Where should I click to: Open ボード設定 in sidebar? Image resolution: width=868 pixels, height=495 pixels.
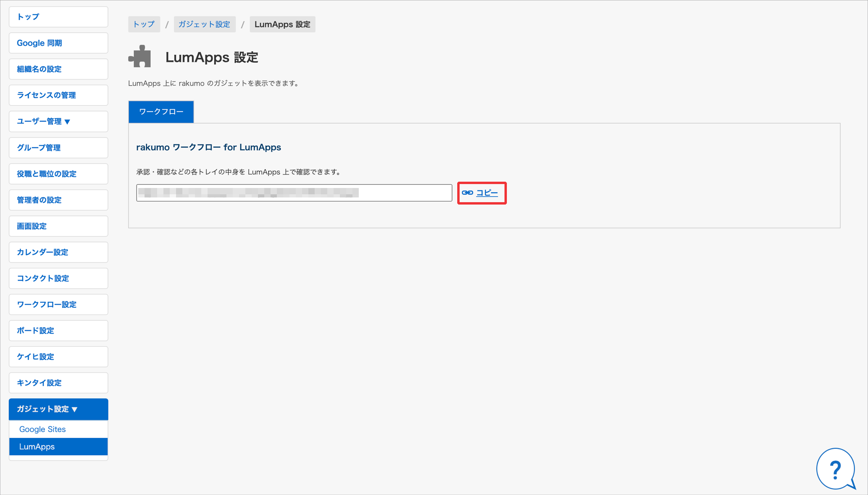[58, 331]
